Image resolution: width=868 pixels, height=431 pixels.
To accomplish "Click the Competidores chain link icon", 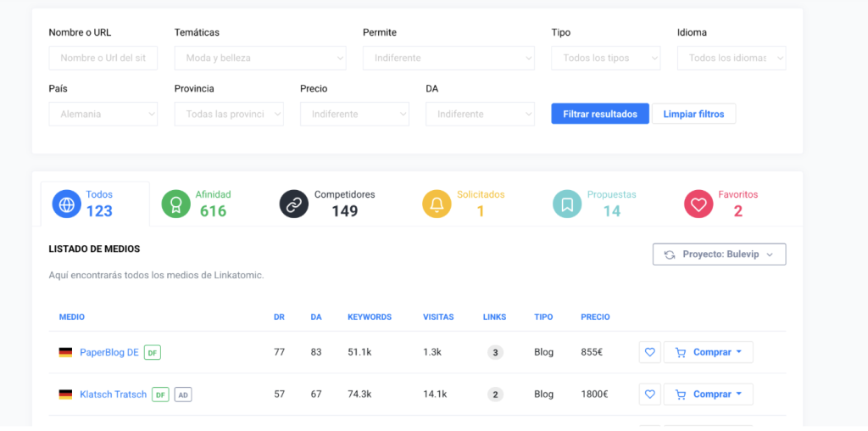I will pyautogui.click(x=294, y=204).
